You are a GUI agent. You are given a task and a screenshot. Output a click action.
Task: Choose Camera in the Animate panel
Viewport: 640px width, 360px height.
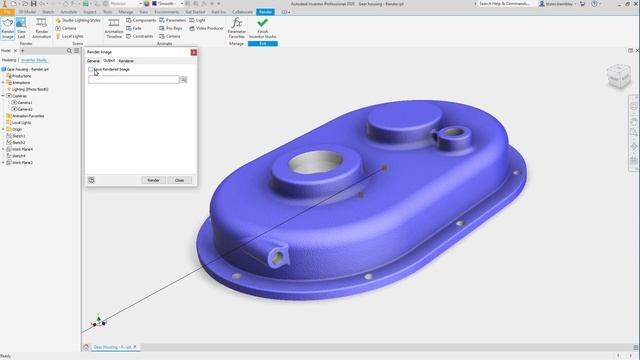pos(169,36)
